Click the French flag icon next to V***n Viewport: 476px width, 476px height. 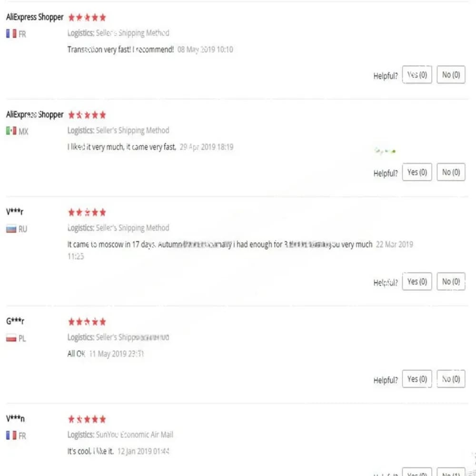pyautogui.click(x=11, y=436)
